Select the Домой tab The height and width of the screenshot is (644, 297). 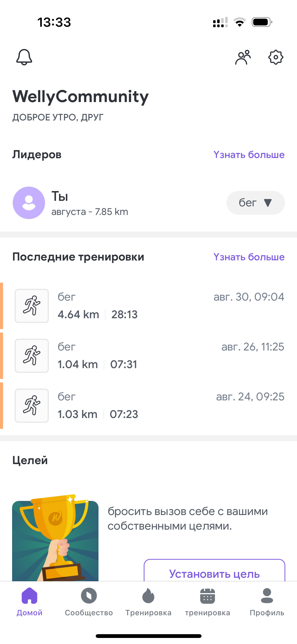tap(29, 602)
